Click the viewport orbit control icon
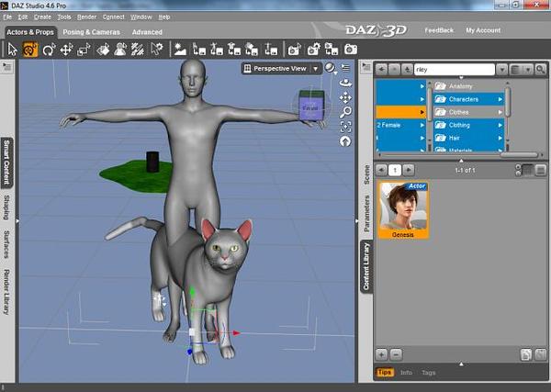551x392 pixels. click(x=345, y=83)
